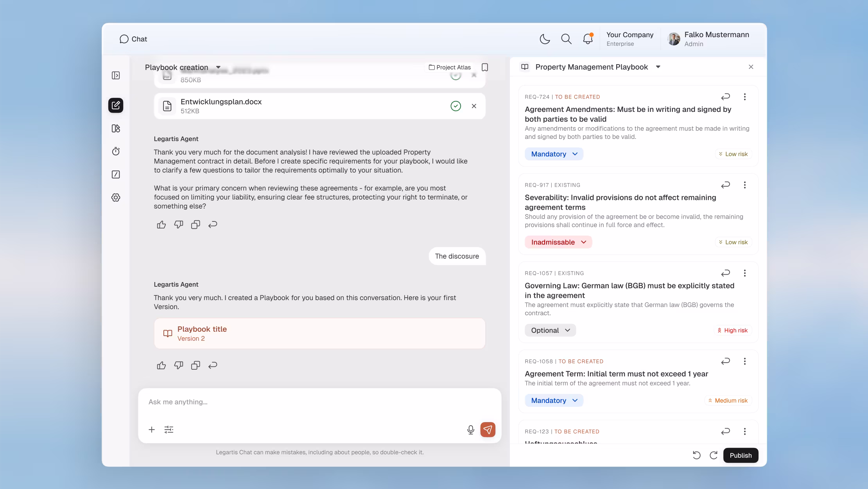Open more options menu for REQ-1058
The width and height of the screenshot is (868, 489).
point(745,361)
